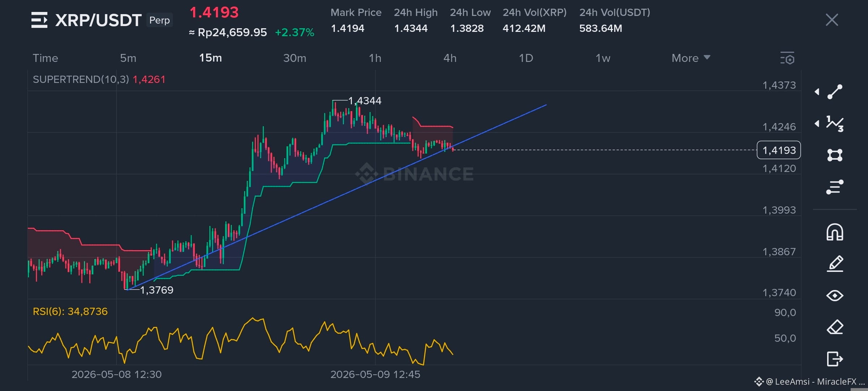Viewport: 868px width, 391px height.
Task: Hide all drawings with eye icon
Action: [835, 296]
